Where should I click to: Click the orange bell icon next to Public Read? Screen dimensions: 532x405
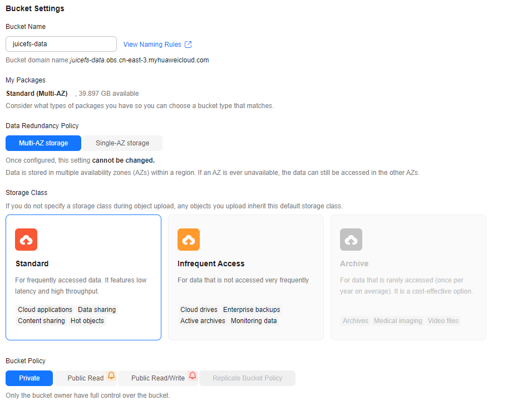(x=111, y=375)
